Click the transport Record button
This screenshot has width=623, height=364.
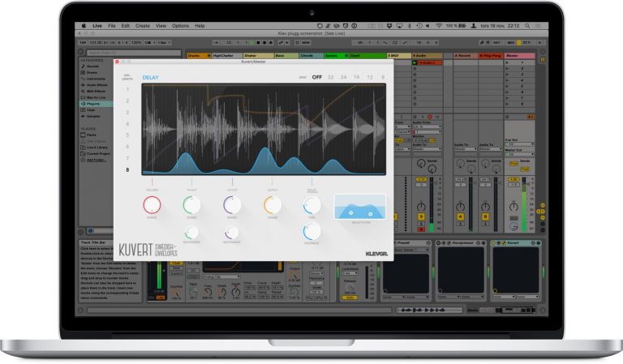[x=264, y=42]
